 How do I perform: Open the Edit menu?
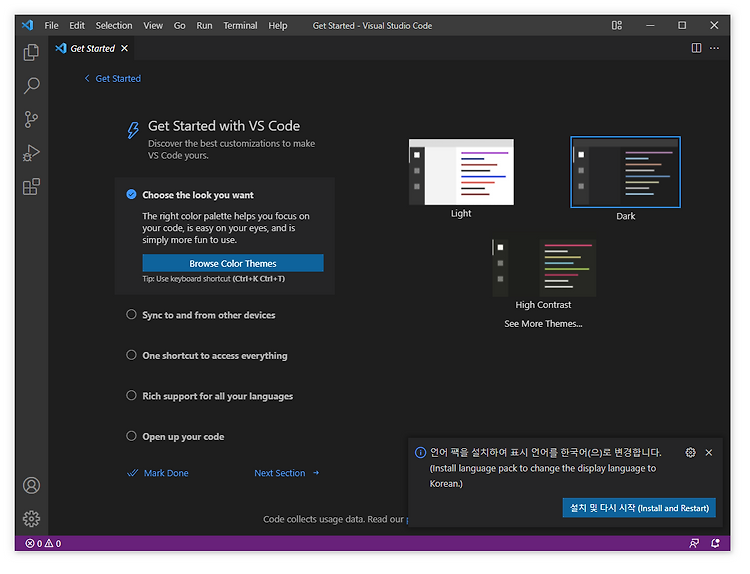tap(77, 25)
